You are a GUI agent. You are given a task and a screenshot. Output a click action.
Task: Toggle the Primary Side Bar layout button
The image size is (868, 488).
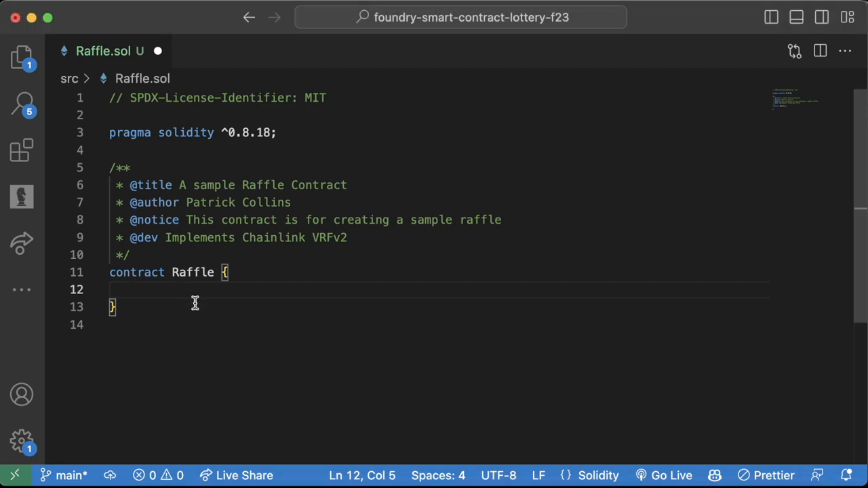click(x=771, y=18)
